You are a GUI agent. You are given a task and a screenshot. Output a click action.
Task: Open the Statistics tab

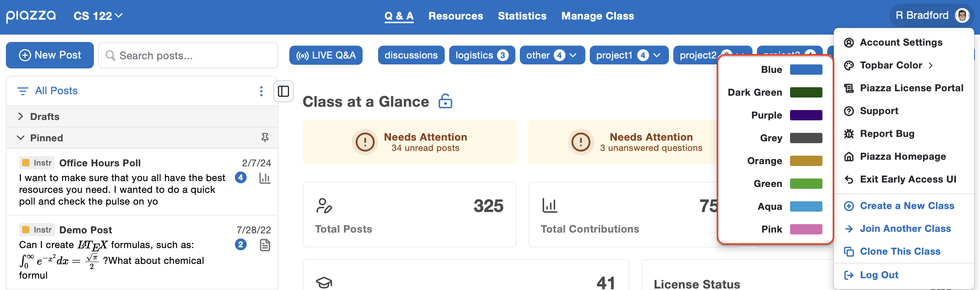pyautogui.click(x=522, y=16)
